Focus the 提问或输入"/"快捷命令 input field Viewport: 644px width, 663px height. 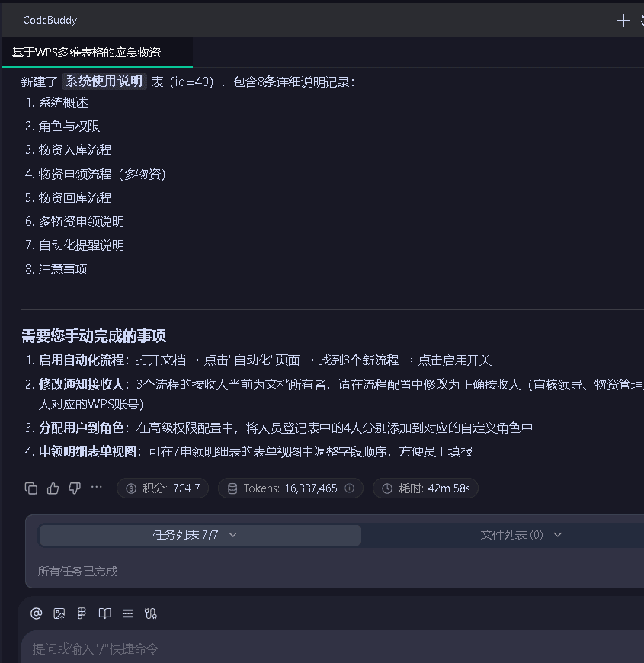pos(332,649)
